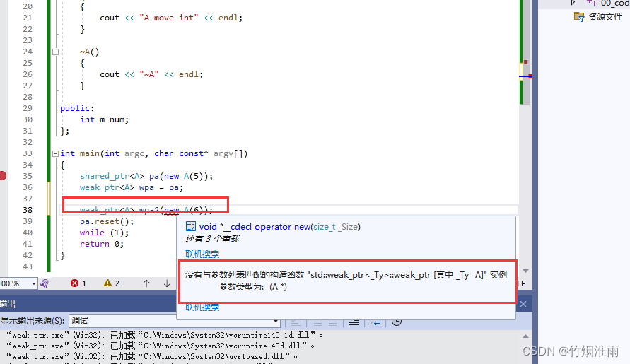Click the 'while (1);' statement on line 40

104,233
